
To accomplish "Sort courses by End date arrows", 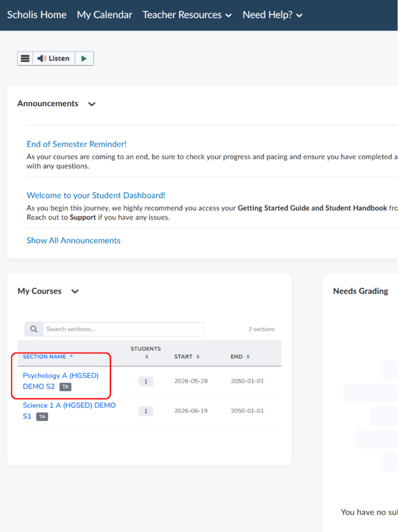I will (x=248, y=357).
